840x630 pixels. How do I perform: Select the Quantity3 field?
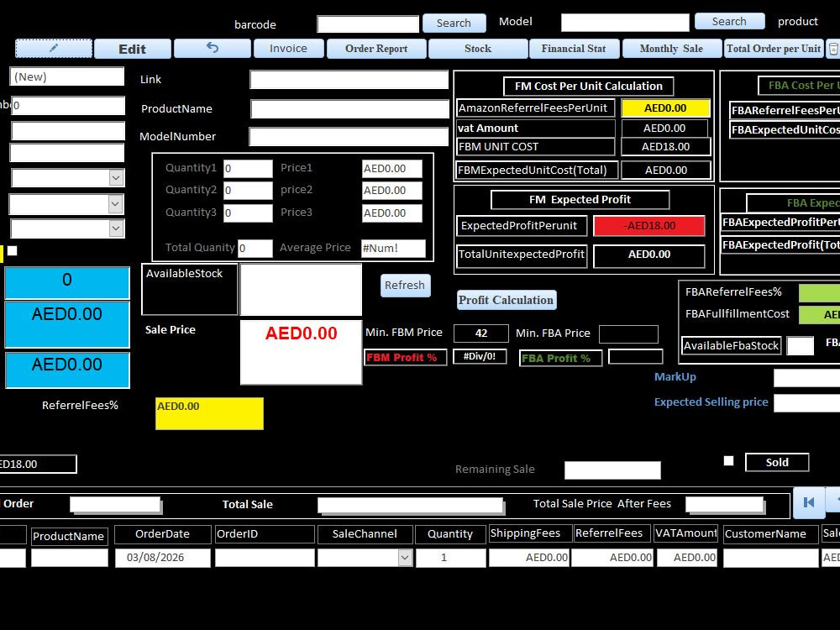point(248,213)
